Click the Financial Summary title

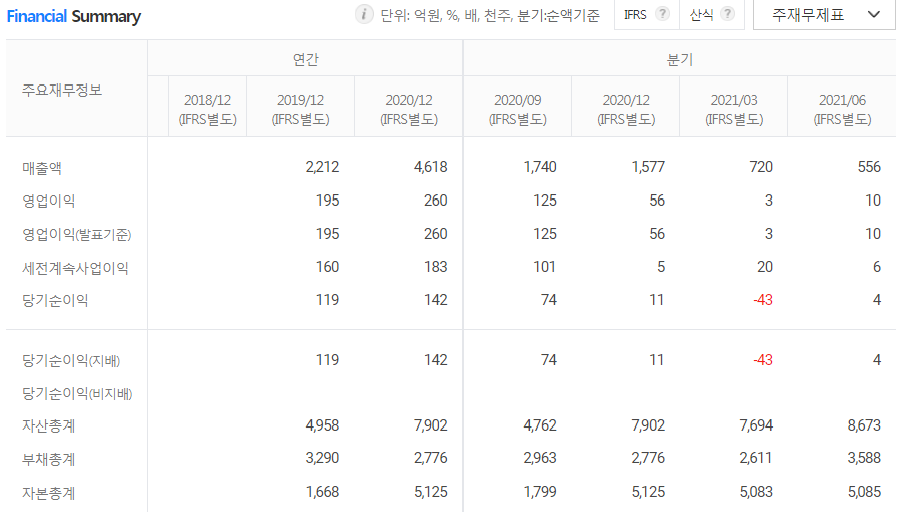pos(74,16)
